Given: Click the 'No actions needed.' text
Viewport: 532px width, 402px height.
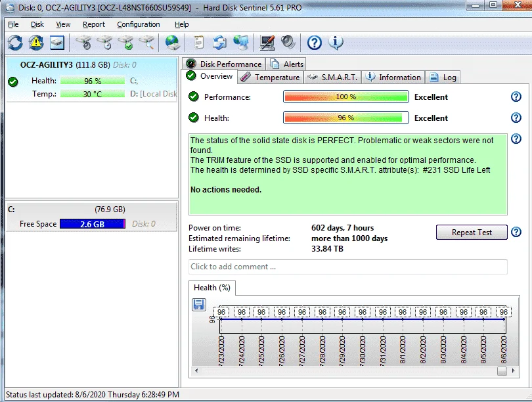Looking at the screenshot, I should coord(226,190).
